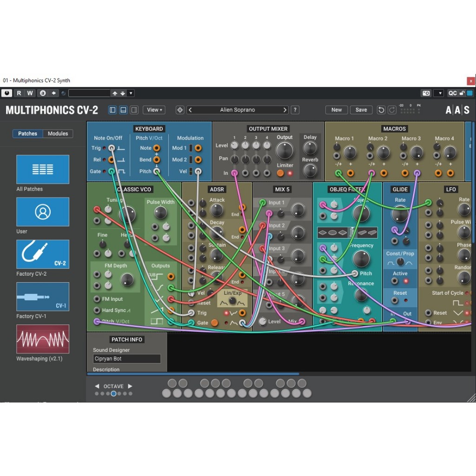476x476 pixels.
Task: Click the plugin power bypass button
Action: pyautogui.click(x=7, y=93)
